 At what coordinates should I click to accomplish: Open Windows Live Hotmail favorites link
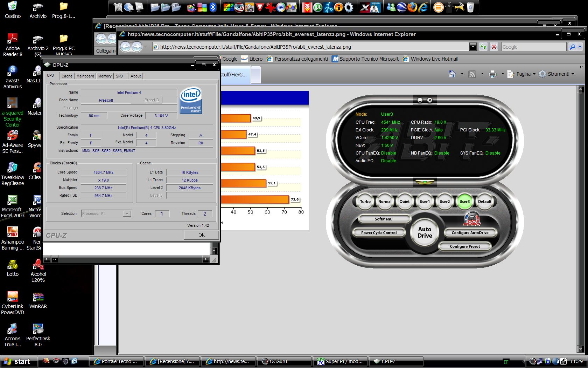pyautogui.click(x=430, y=59)
